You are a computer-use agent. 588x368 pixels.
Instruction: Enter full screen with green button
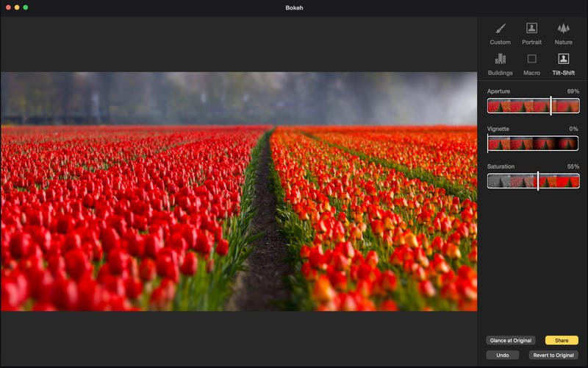(x=26, y=7)
